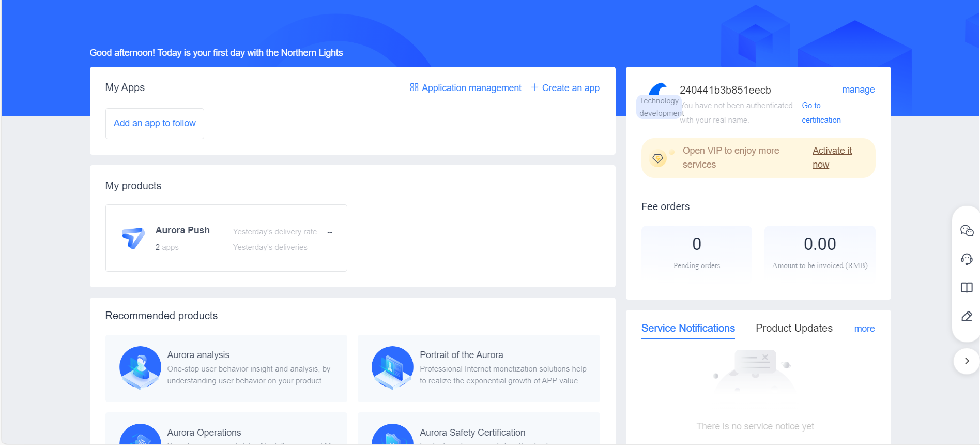Open customer support headset icon
Image resolution: width=980 pixels, height=445 pixels.
point(967,259)
